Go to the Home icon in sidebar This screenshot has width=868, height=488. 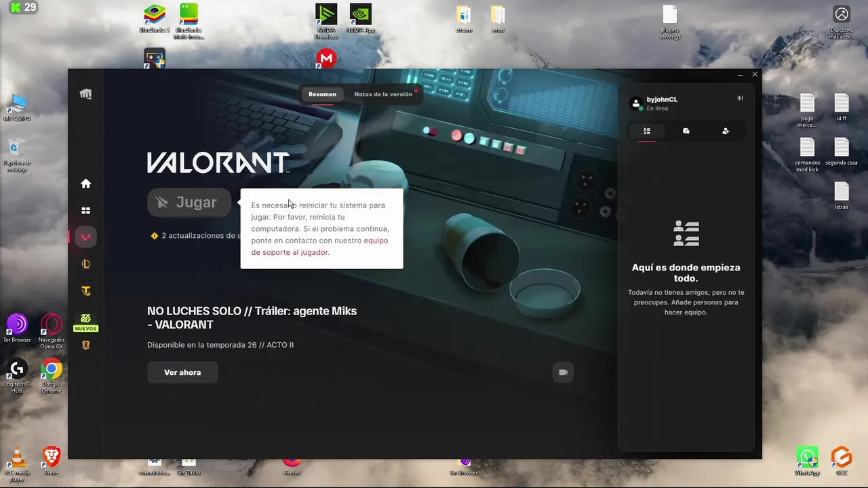click(85, 184)
